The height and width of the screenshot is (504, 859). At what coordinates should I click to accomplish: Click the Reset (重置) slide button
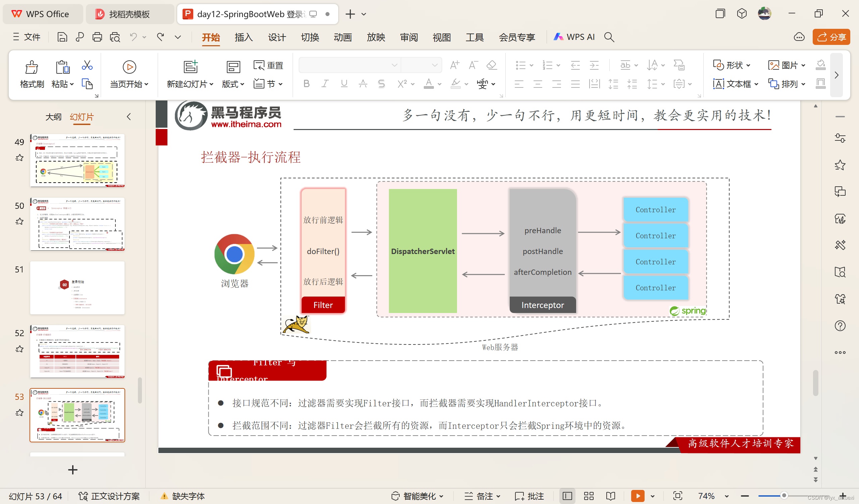(268, 65)
